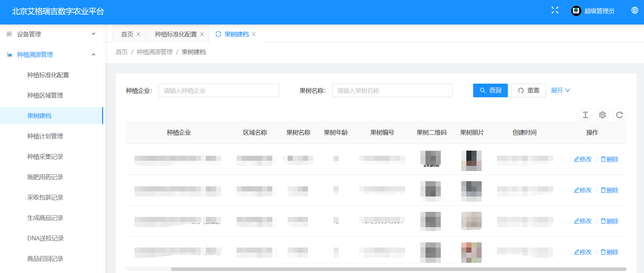
Task: Collapse the 种植溯源管理 menu chevron
Action: [94, 54]
